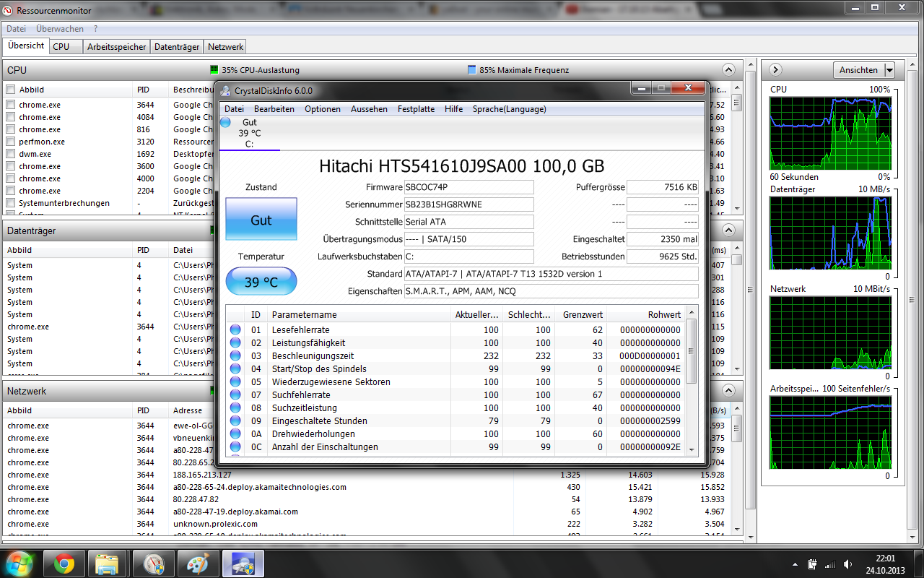Open the volume speaker tray icon
Screen dimensions: 924x578
pos(848,564)
